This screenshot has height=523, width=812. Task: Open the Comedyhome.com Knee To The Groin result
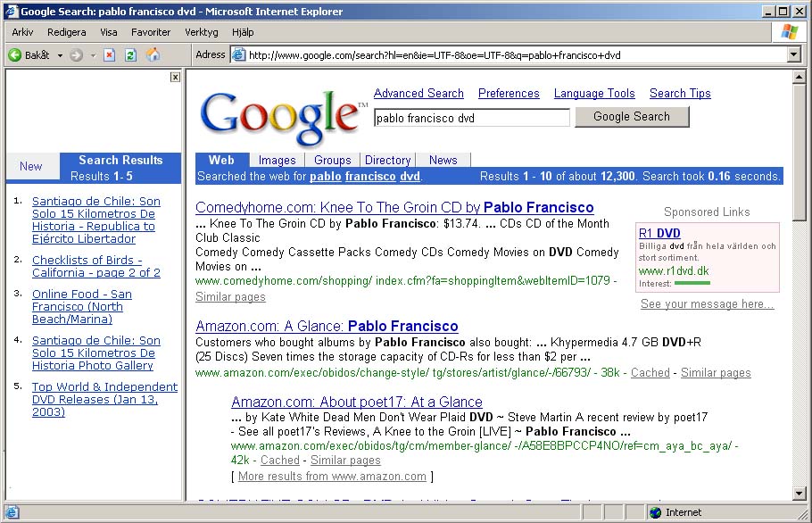coord(394,208)
